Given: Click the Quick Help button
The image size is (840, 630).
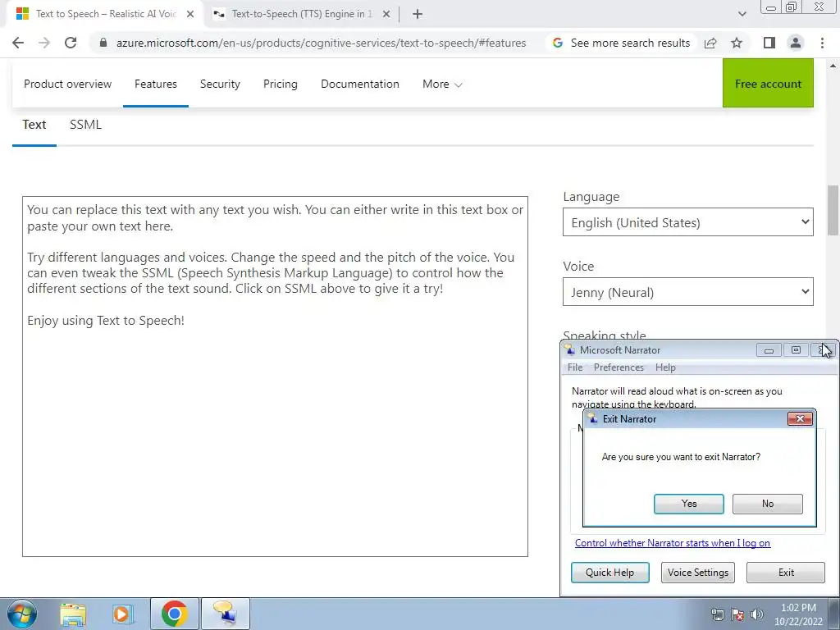Looking at the screenshot, I should coord(609,572).
